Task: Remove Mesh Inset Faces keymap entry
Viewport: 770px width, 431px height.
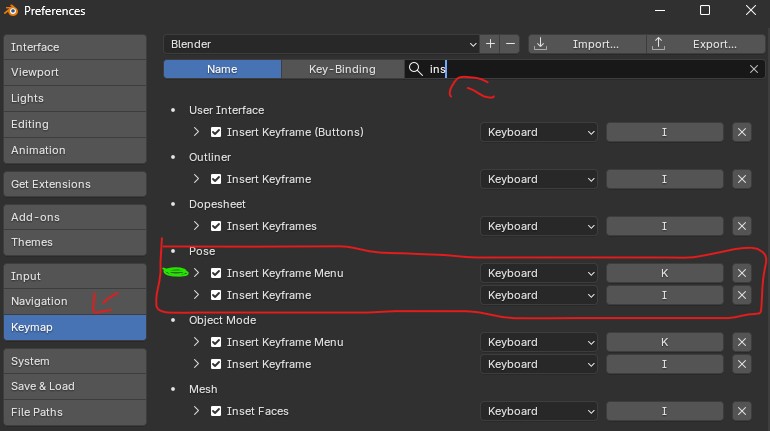Action: tap(742, 411)
